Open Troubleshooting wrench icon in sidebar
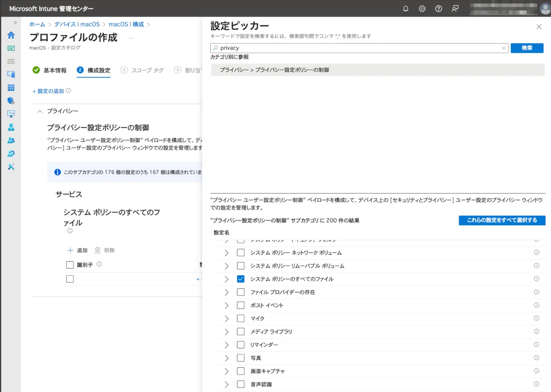This screenshot has width=551, height=392. pos(11,167)
